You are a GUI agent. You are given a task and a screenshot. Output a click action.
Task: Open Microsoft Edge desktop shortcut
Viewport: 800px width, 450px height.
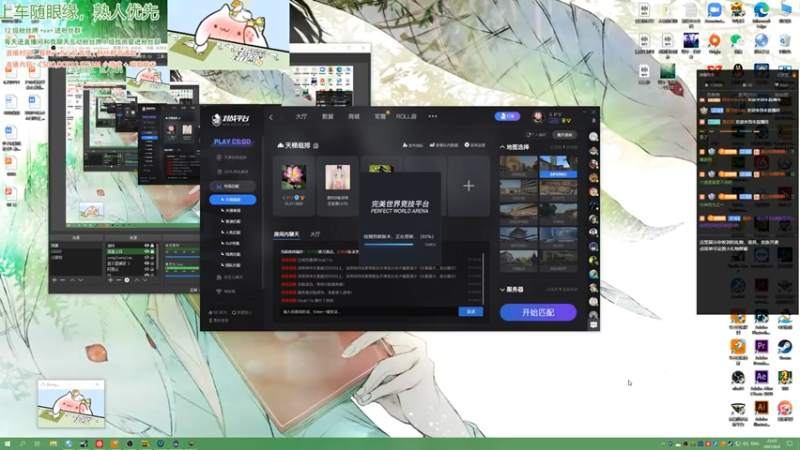[761, 13]
